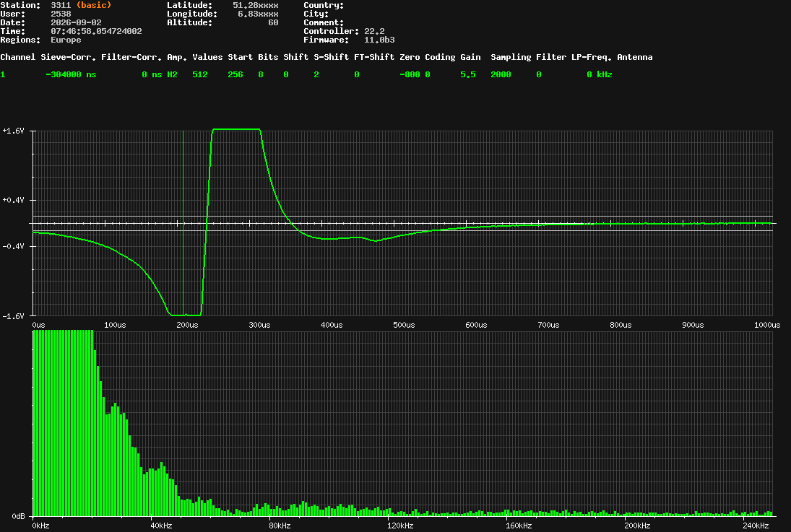Click the 1000us time axis label

coord(766,325)
